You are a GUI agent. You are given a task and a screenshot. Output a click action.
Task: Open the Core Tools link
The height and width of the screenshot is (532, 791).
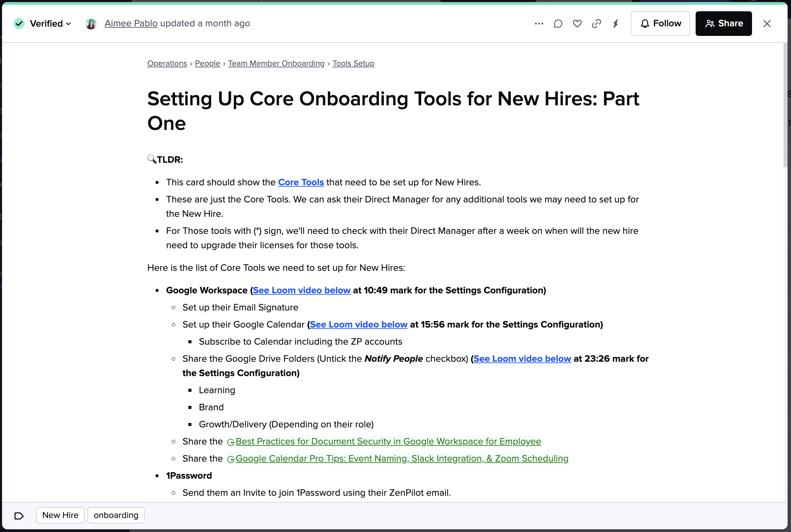[301, 182]
